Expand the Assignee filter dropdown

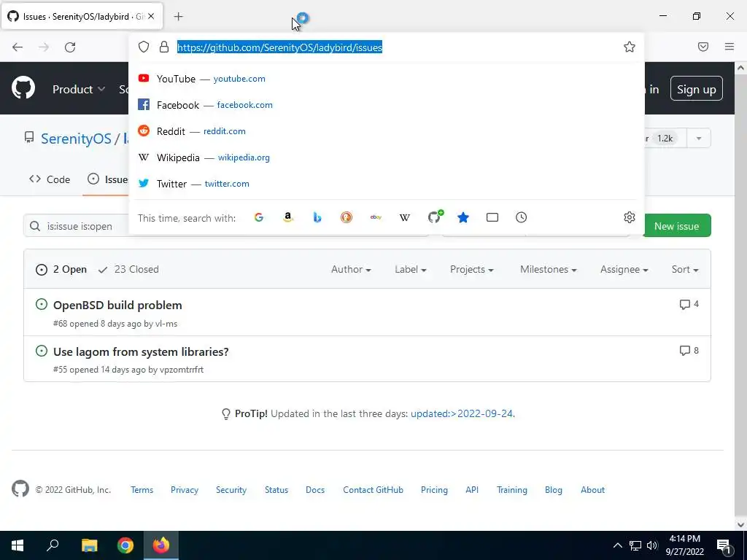(624, 270)
